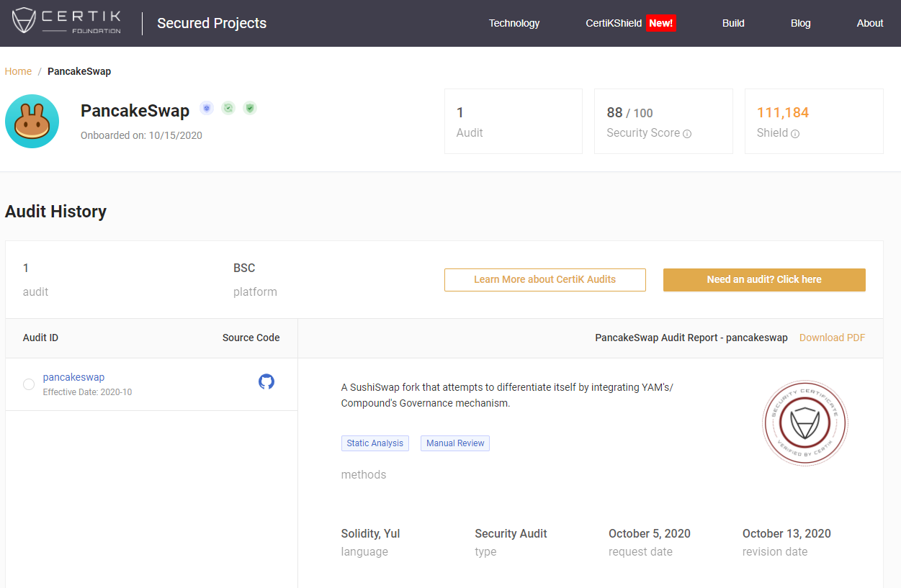Screen dimensions: 901x588
Task: Open the Blog menu item
Action: click(x=800, y=23)
